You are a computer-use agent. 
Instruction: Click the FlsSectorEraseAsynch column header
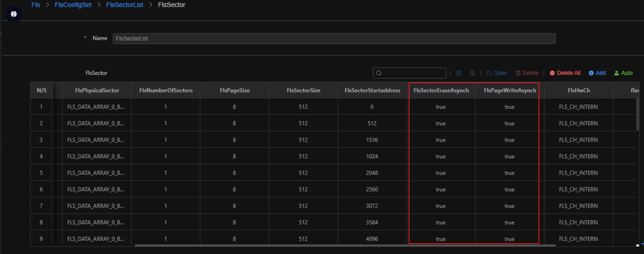441,90
